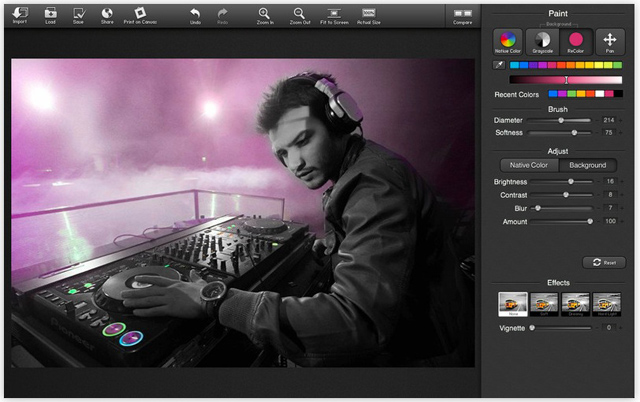Click the Vignette slider knob

pos(532,327)
